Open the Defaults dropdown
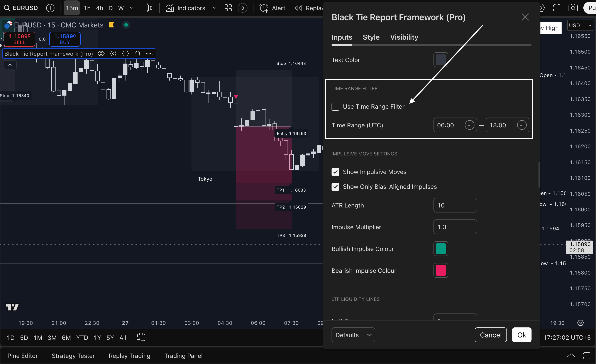This screenshot has width=596, height=364. (353, 335)
